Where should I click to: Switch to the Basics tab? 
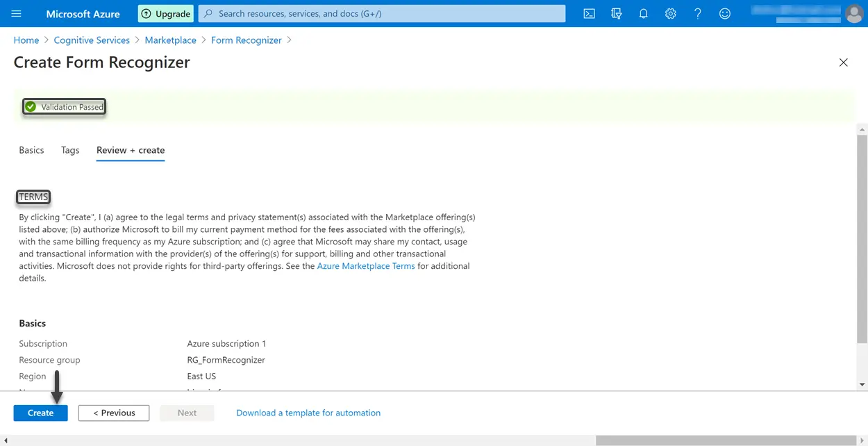pos(31,150)
